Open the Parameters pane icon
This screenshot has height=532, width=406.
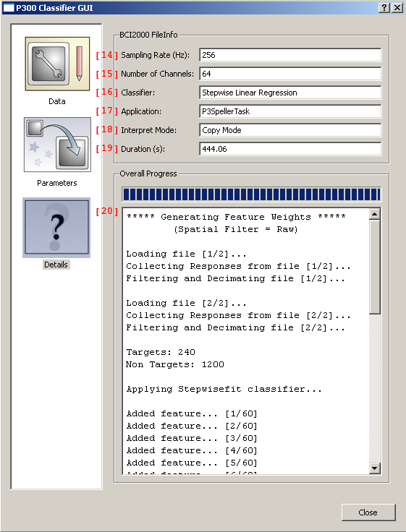click(57, 145)
